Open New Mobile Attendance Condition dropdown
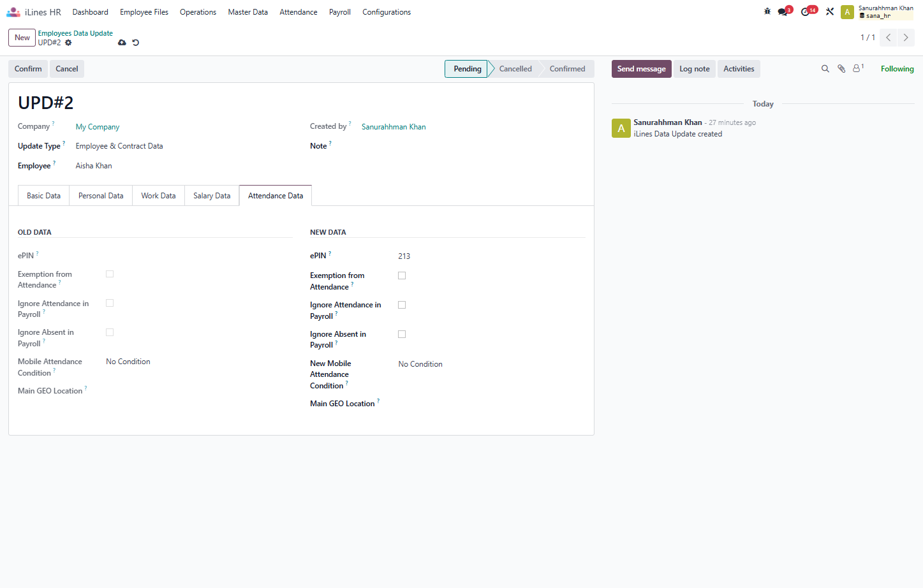Screen dimensions: 923x588 [491, 364]
